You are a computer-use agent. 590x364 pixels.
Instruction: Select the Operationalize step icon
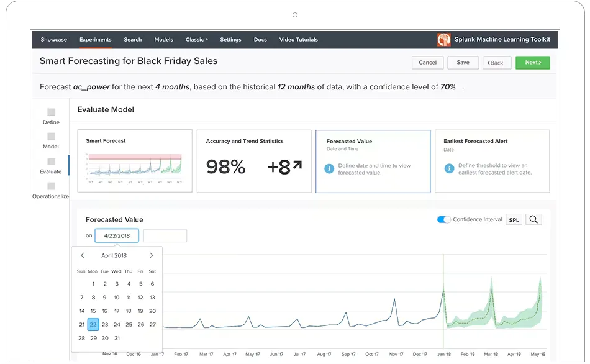click(51, 186)
